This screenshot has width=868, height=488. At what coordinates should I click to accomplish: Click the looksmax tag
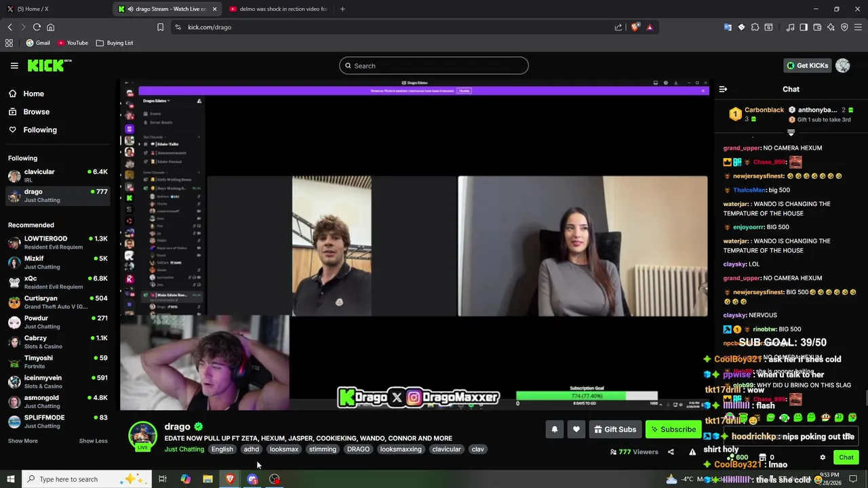pos(284,449)
